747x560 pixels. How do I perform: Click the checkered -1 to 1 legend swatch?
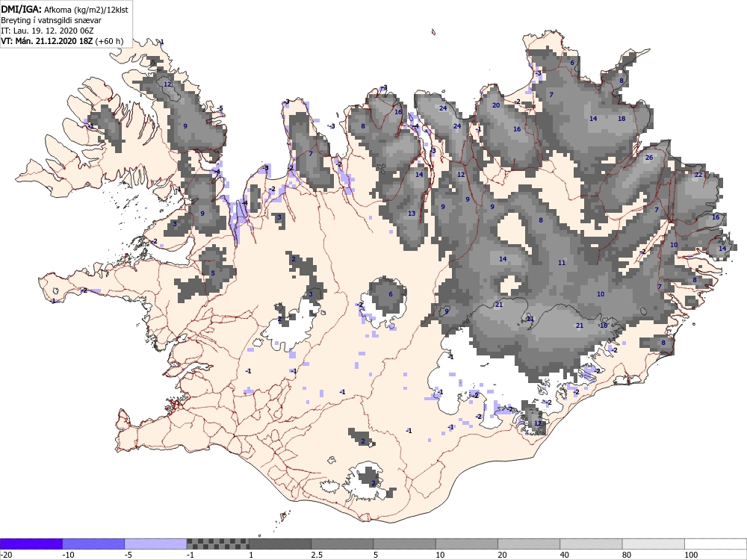[217, 544]
